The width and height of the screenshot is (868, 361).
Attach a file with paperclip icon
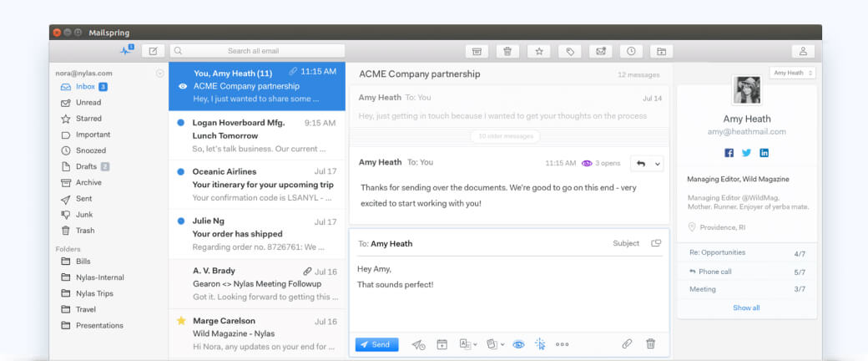pos(627,343)
